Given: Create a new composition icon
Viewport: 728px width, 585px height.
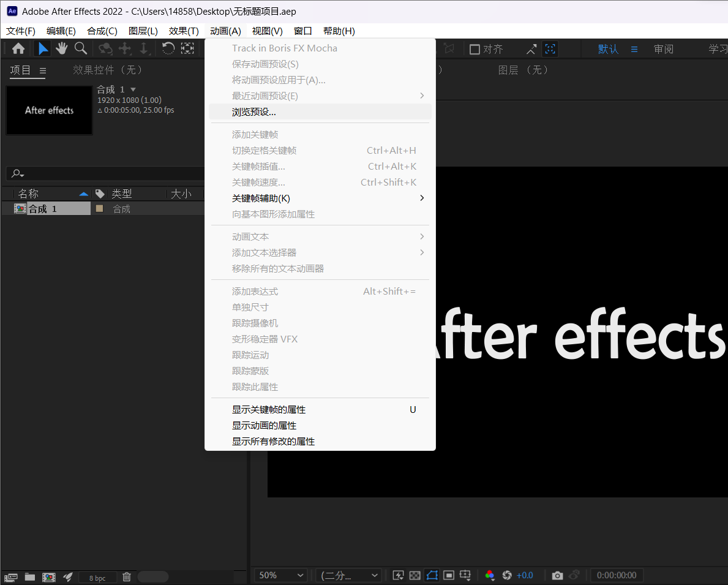Looking at the screenshot, I should point(49,577).
